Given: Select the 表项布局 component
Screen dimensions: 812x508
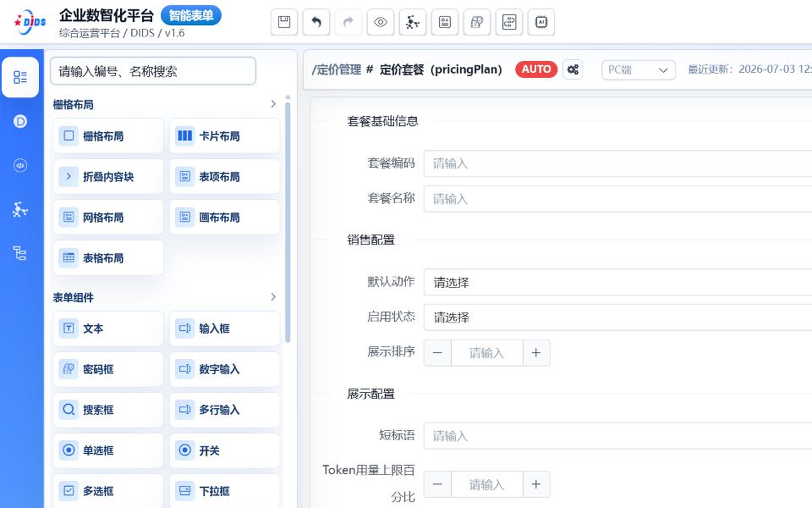Looking at the screenshot, I should [x=224, y=176].
